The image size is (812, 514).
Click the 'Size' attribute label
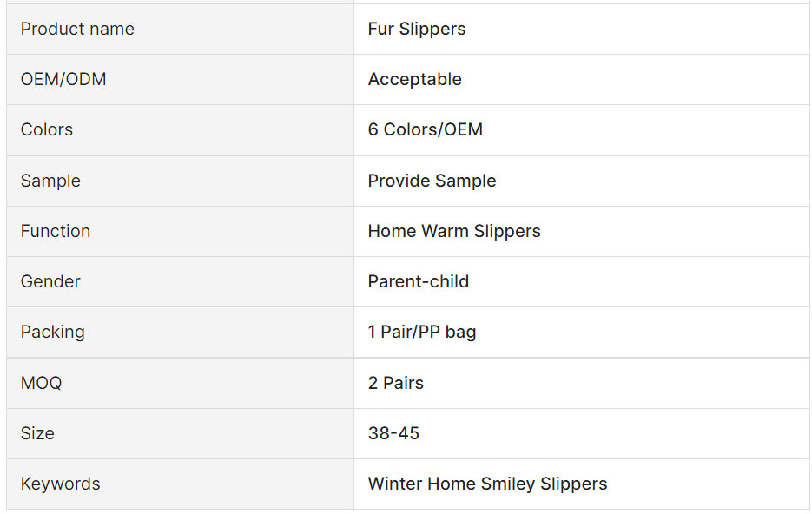(37, 433)
